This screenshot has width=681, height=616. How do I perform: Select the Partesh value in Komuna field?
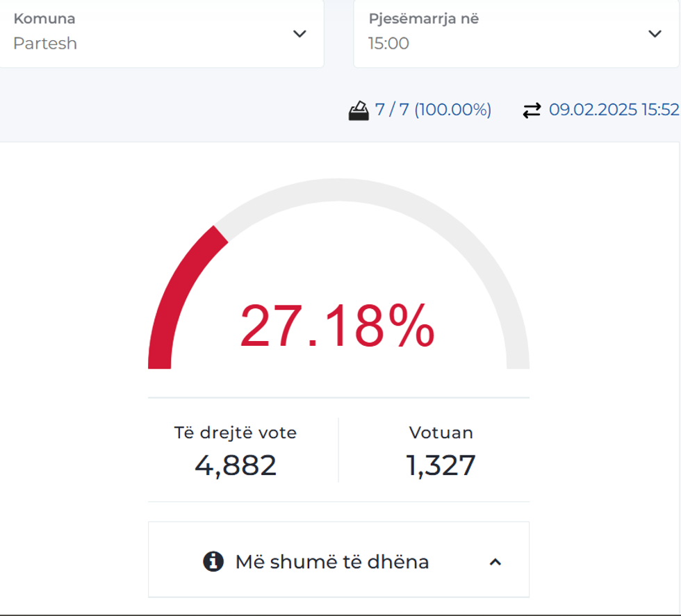tap(45, 44)
